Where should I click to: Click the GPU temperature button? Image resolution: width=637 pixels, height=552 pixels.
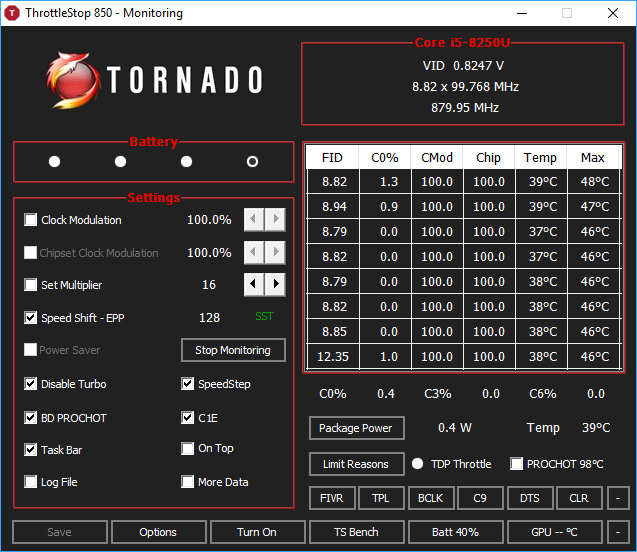tap(555, 532)
